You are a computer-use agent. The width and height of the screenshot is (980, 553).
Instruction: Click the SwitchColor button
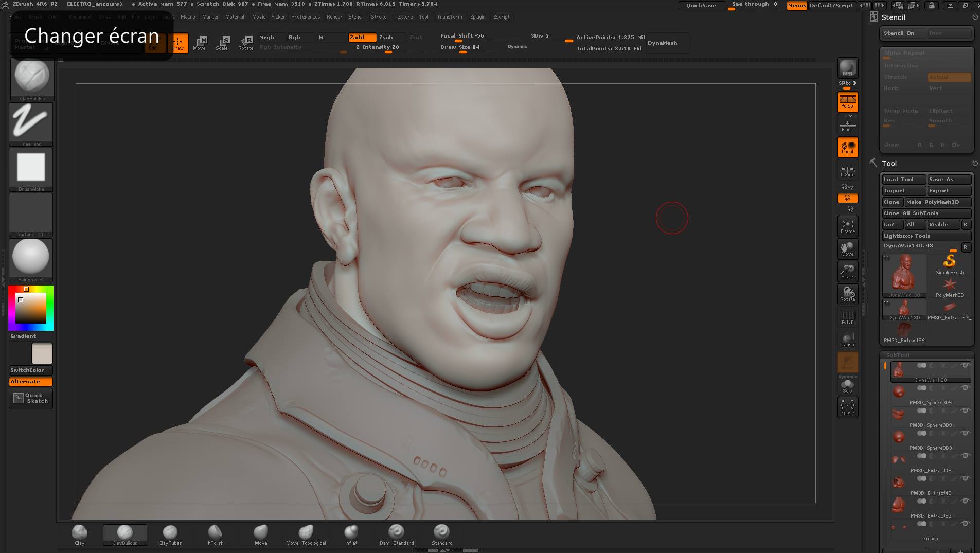pyautogui.click(x=31, y=370)
